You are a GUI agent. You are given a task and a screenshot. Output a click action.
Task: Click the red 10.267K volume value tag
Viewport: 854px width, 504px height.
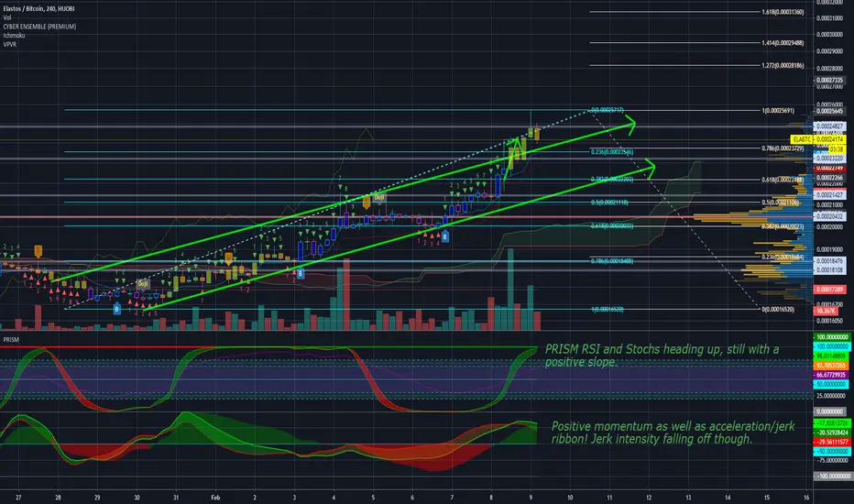[827, 311]
